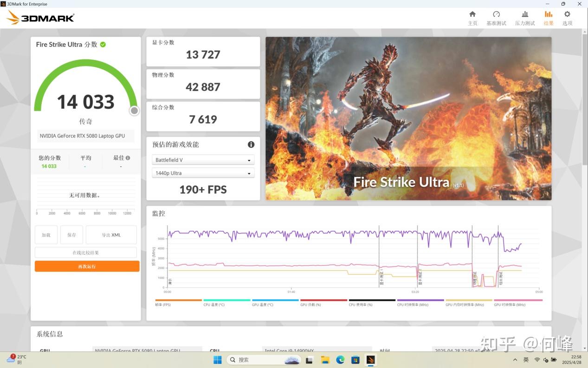Open the stress test (压力测试) section

(x=524, y=18)
